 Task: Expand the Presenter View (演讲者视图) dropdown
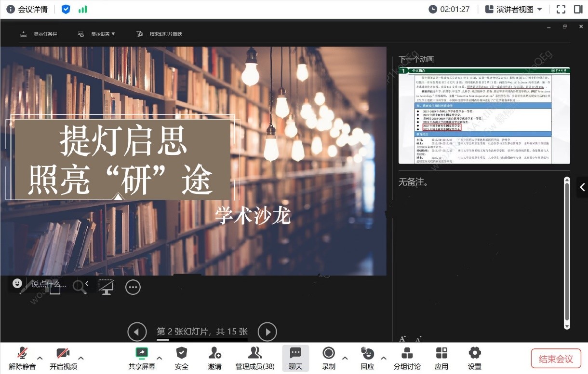(514, 9)
